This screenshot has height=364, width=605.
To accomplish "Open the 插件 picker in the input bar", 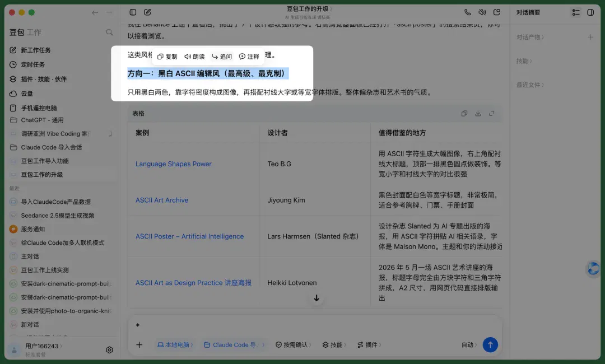I will coord(369,345).
